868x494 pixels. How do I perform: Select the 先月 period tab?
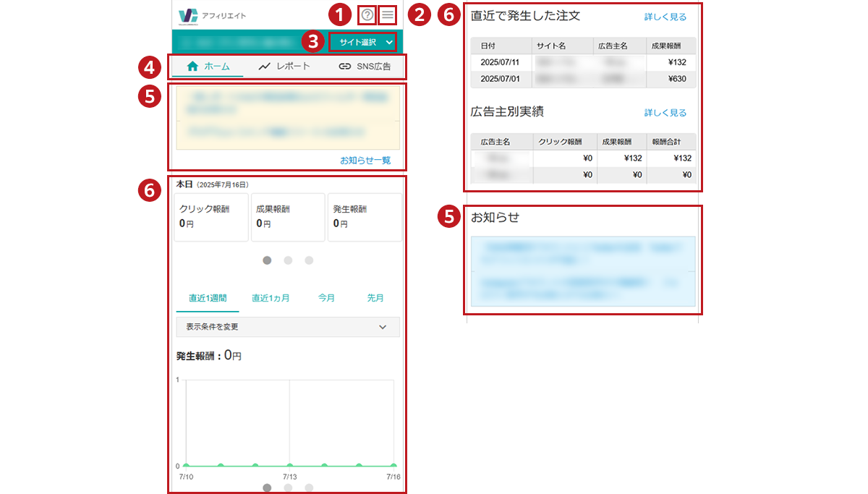pyautogui.click(x=375, y=298)
